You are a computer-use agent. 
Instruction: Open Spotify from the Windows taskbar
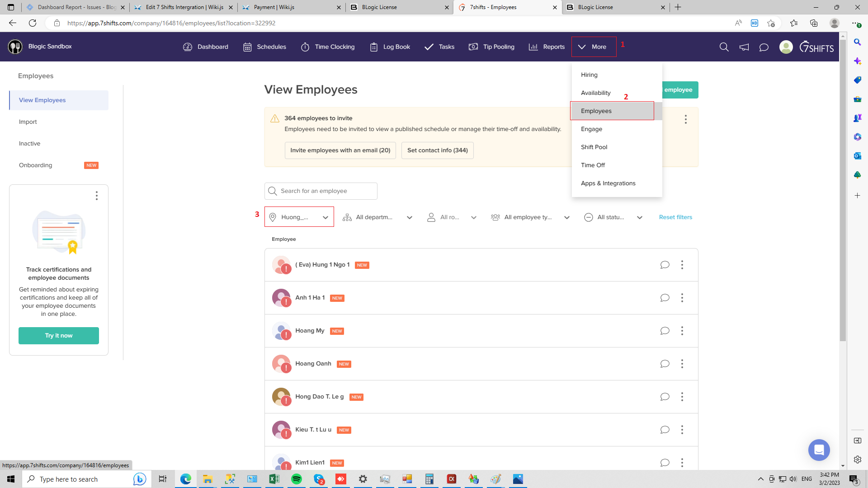[297, 479]
